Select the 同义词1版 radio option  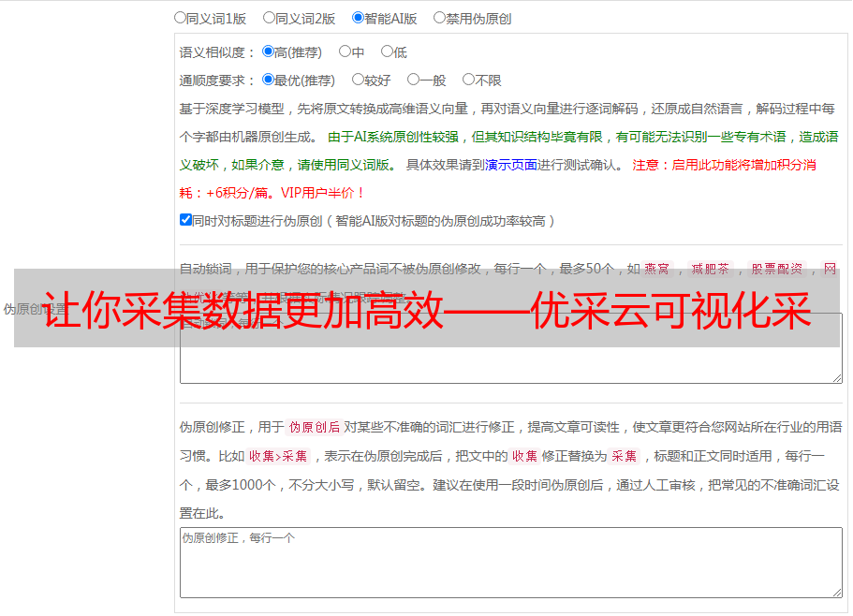tap(180, 18)
